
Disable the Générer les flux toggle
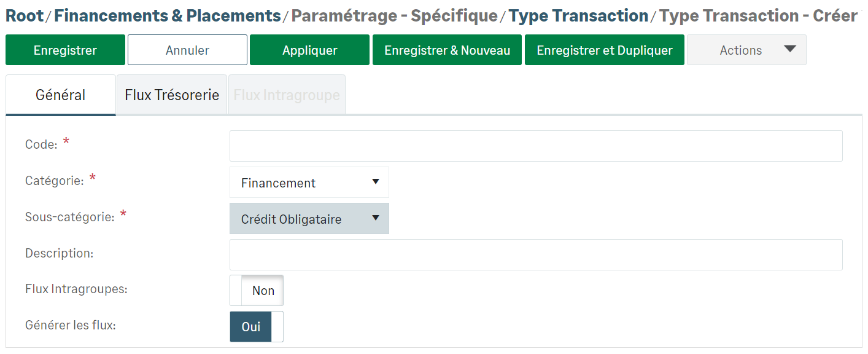(257, 327)
